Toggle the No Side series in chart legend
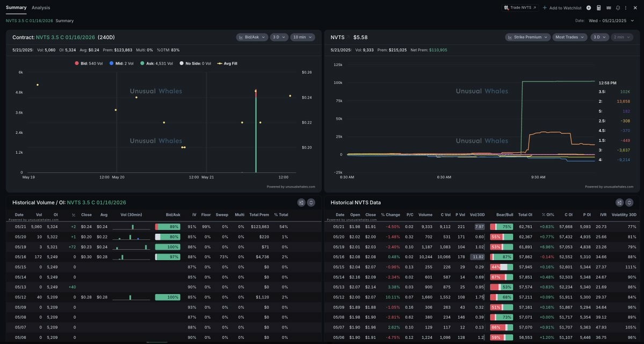Image resolution: width=644 pixels, height=344 pixels. (x=195, y=64)
